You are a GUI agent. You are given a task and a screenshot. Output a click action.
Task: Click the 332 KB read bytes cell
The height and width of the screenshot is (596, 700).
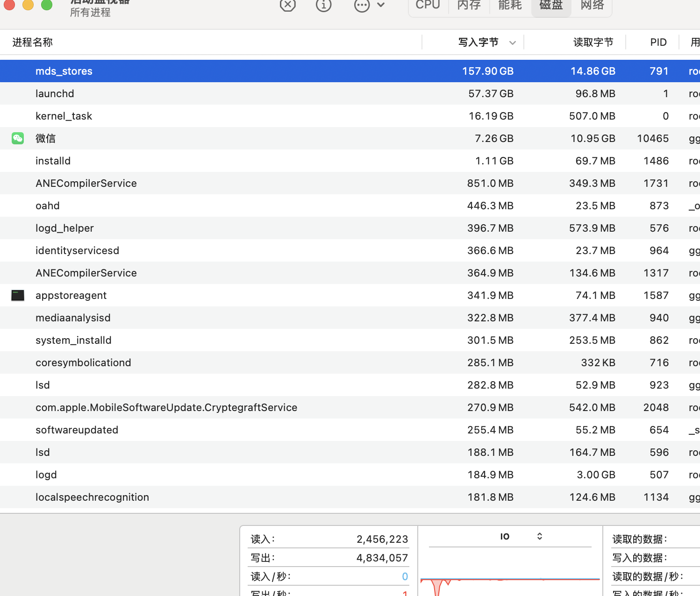pos(598,362)
